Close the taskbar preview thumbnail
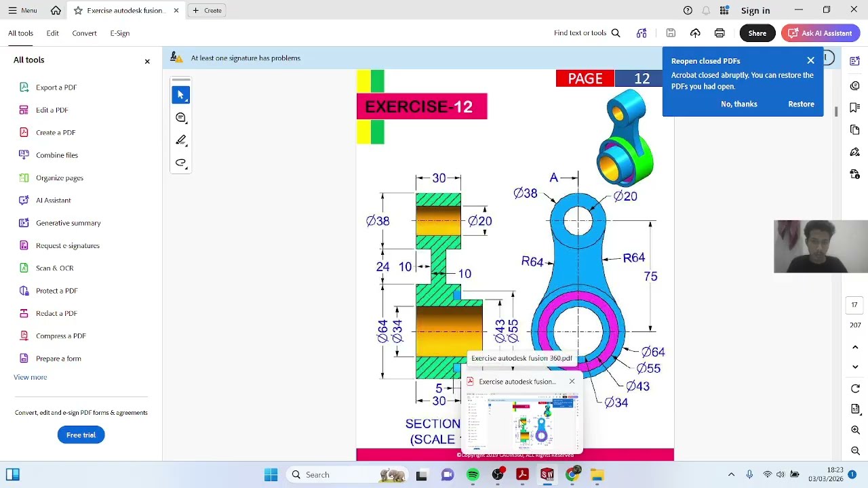Viewport: 868px width, 488px height. click(x=572, y=382)
